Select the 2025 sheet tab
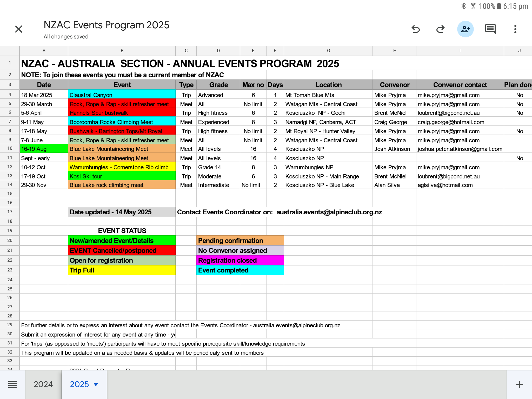 (79, 384)
